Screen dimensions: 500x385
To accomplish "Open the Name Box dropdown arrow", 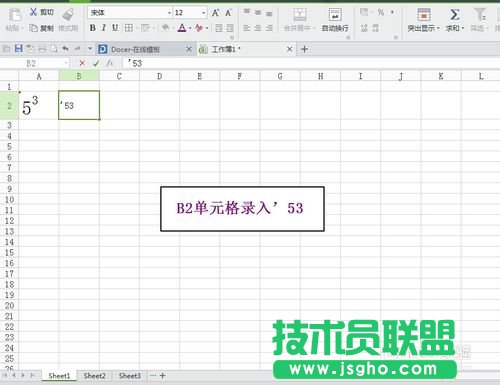I will point(66,63).
